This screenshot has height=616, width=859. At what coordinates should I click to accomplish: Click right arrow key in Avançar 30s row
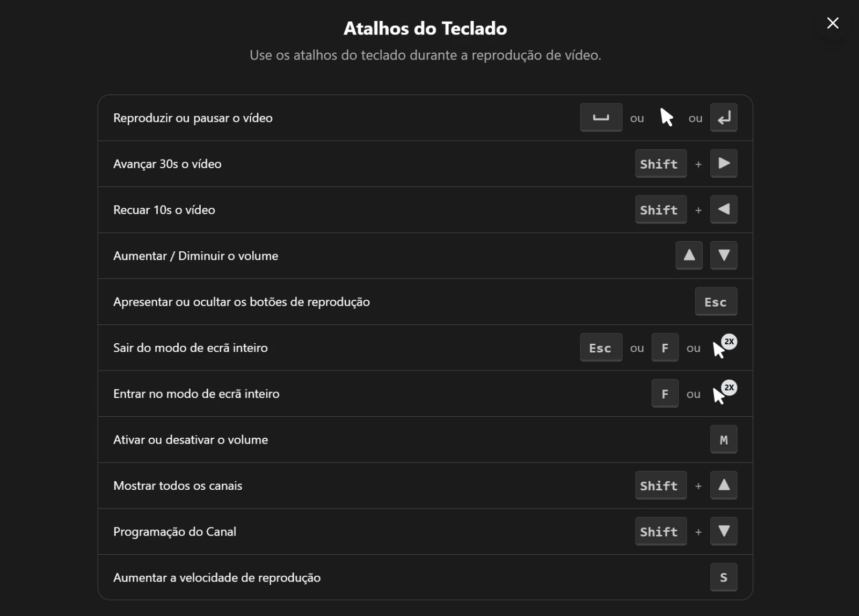pyautogui.click(x=723, y=163)
